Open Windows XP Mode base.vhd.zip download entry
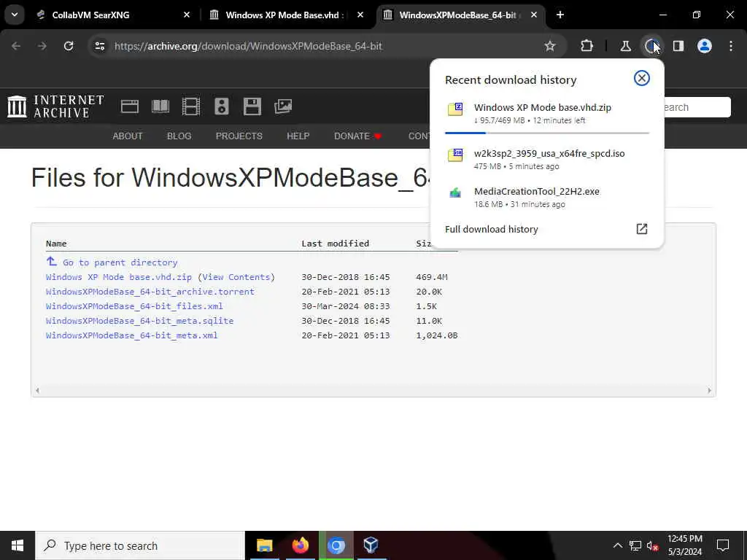The image size is (747, 560). pos(547,113)
